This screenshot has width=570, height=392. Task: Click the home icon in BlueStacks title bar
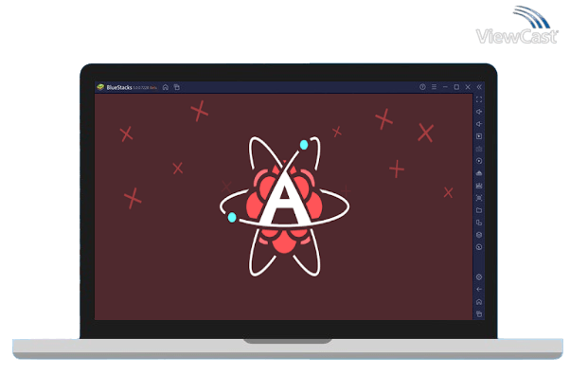166,87
